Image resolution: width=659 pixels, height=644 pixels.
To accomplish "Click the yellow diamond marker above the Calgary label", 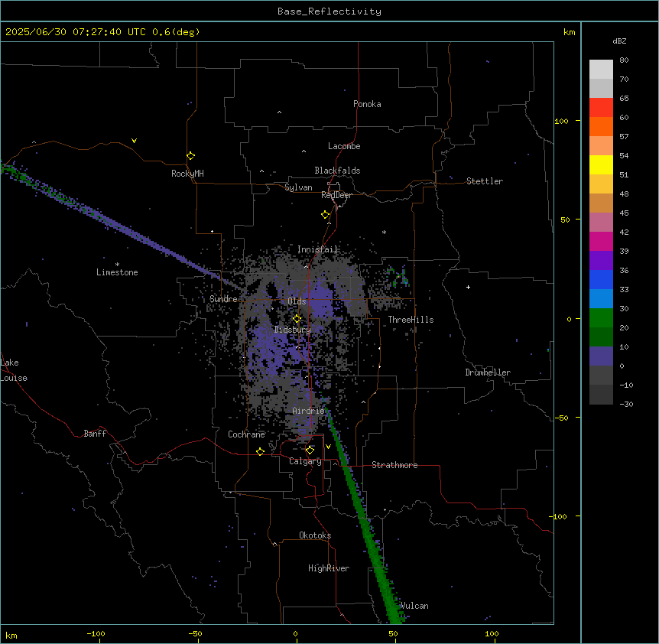I will pyautogui.click(x=310, y=450).
